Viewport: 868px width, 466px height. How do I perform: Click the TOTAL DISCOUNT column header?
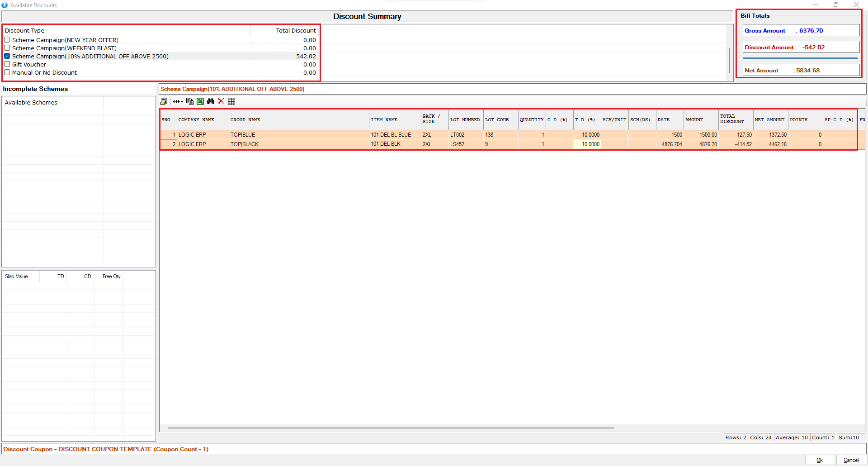735,119
